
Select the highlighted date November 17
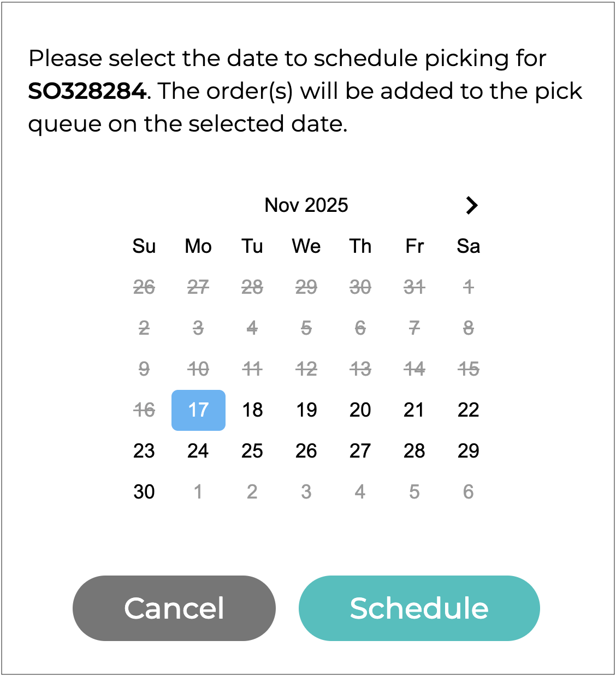pyautogui.click(x=198, y=410)
